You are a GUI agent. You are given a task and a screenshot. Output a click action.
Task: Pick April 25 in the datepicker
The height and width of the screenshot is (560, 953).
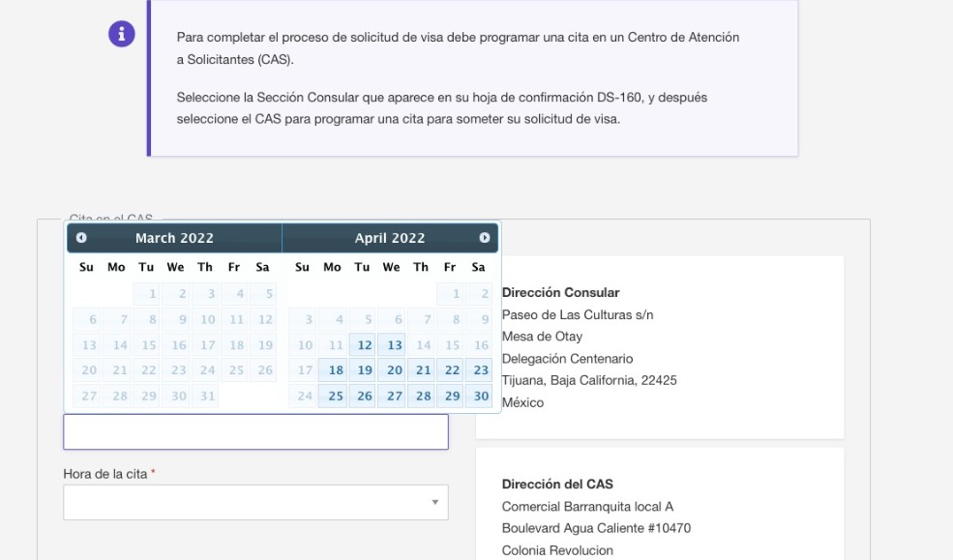(x=334, y=396)
